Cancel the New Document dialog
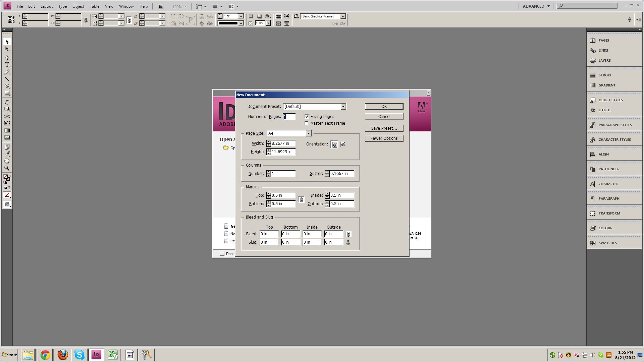The height and width of the screenshot is (362, 644). [384, 116]
